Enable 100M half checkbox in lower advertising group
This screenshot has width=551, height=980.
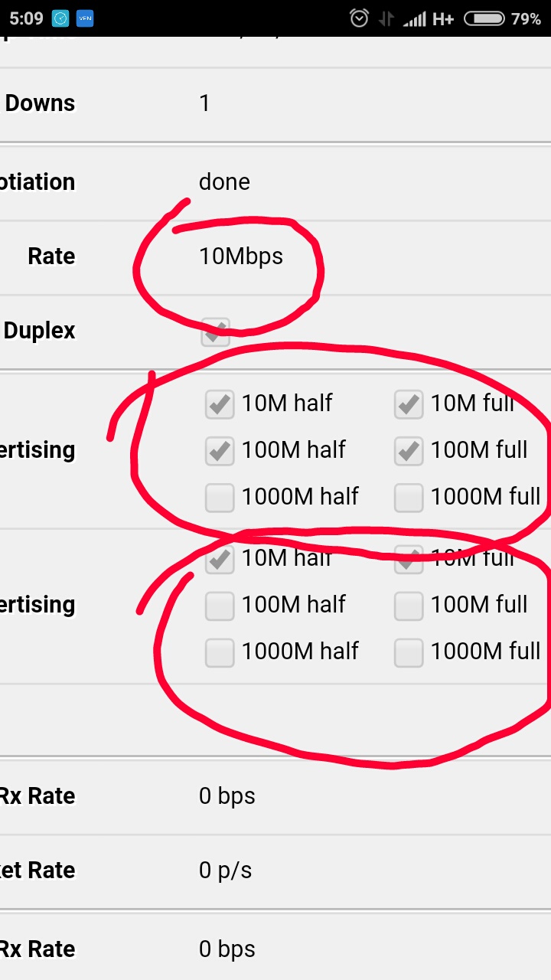[x=220, y=606]
